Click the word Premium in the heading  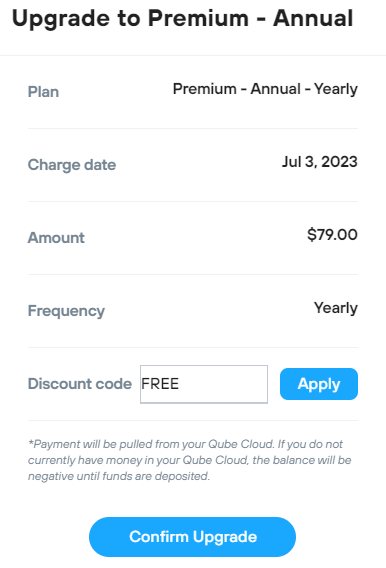coord(198,18)
